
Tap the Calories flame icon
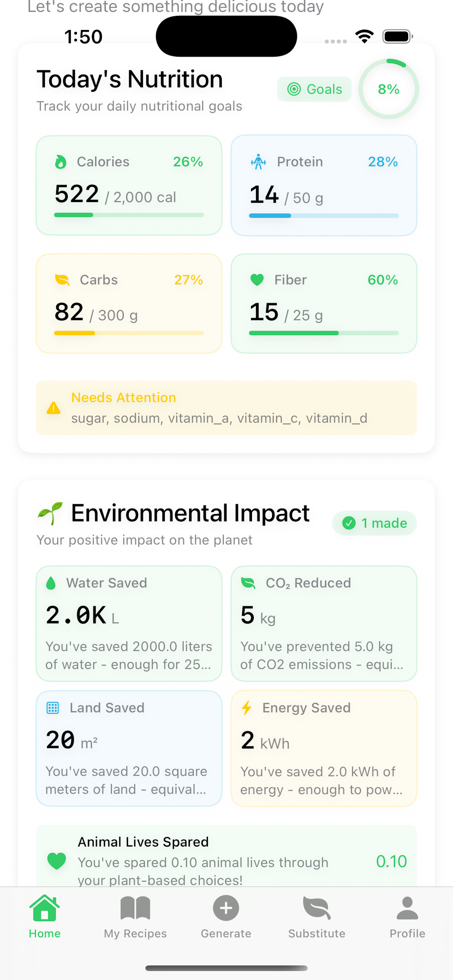tap(61, 162)
